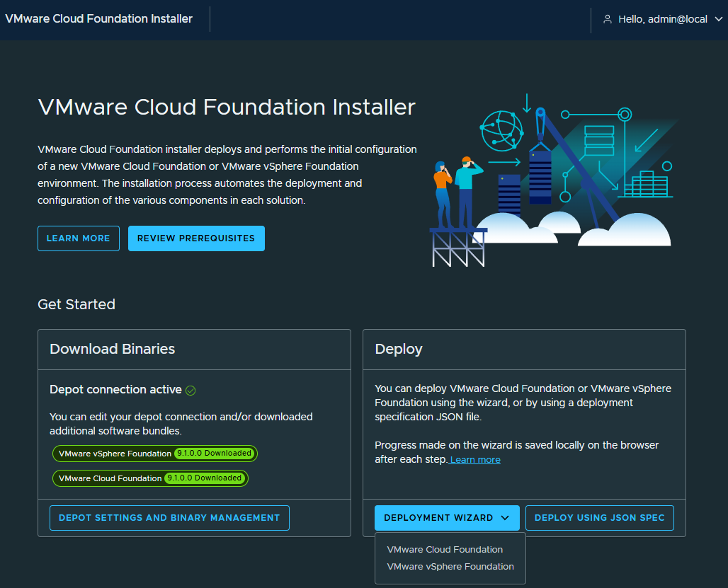
Task: Click the Deploy card heading
Action: click(399, 349)
